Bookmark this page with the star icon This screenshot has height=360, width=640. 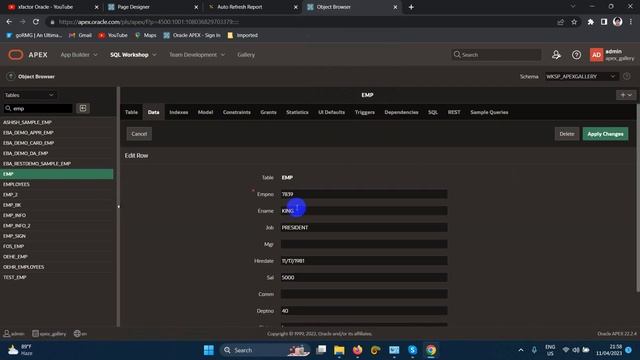[x=574, y=22]
